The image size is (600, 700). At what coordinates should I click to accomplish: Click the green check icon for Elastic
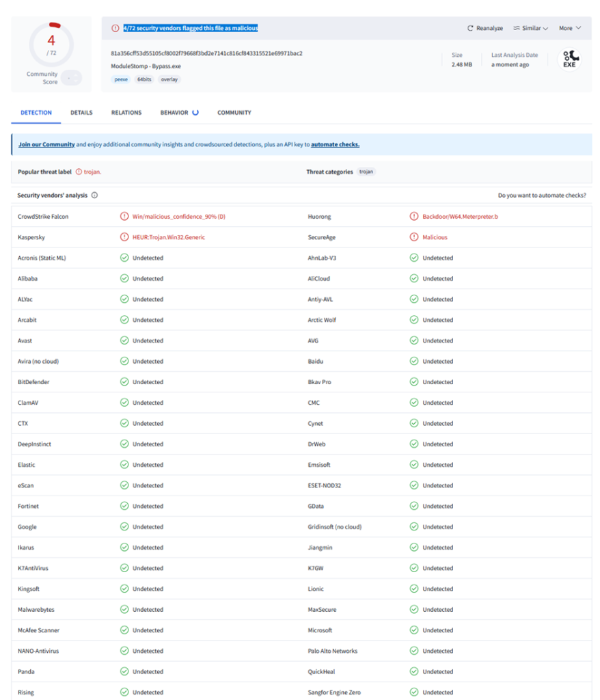tap(124, 465)
